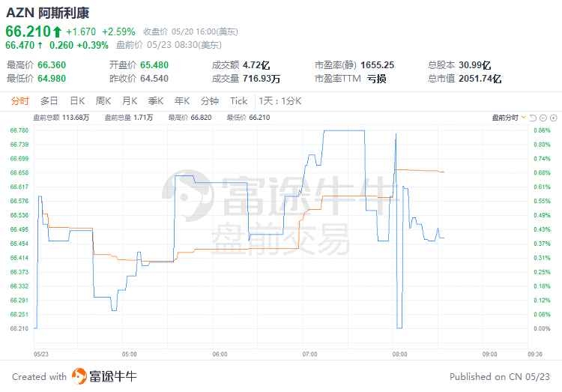Select the 分时 tab
The height and width of the screenshot is (392, 562).
pyautogui.click(x=19, y=101)
